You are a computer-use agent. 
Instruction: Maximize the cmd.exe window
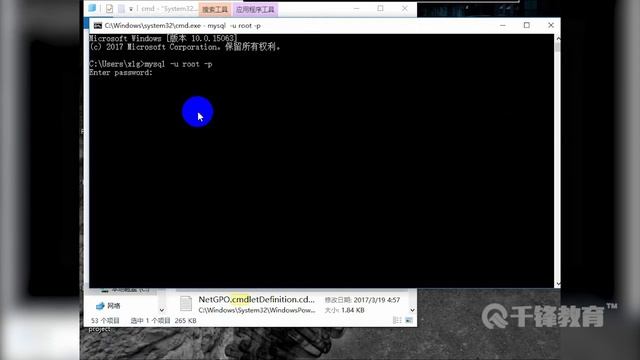pyautogui.click(x=527, y=25)
